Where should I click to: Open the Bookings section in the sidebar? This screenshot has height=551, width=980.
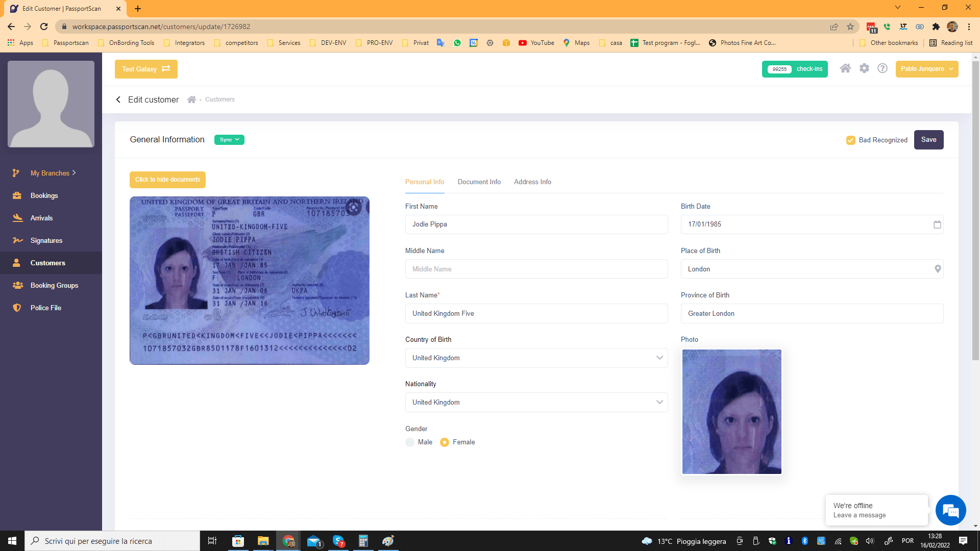(x=44, y=195)
